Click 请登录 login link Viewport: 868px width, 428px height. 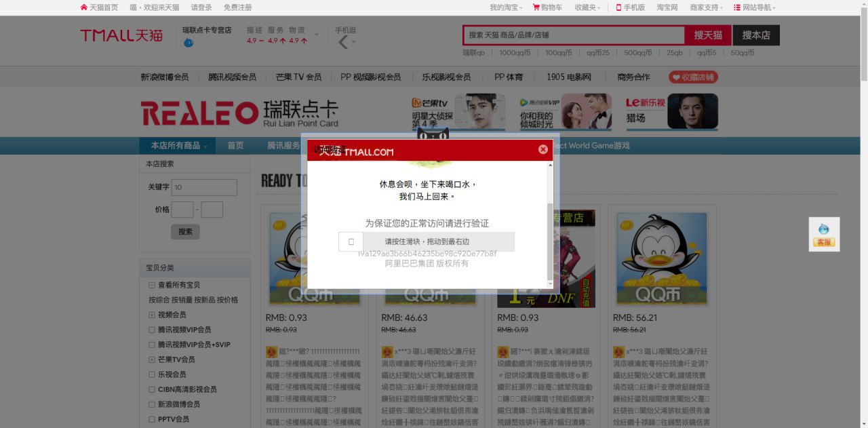click(x=201, y=7)
